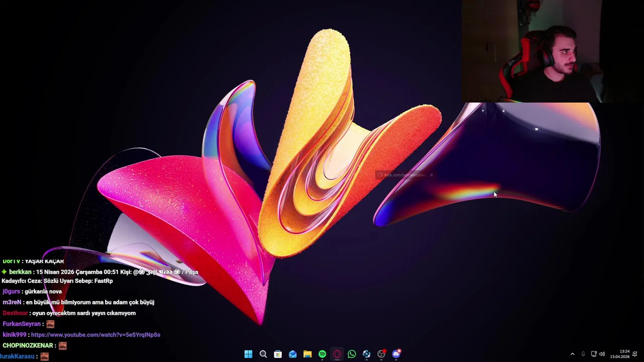Screen dimensions: 644x362
Task: Open the volume control tray icon
Action: 602,354
